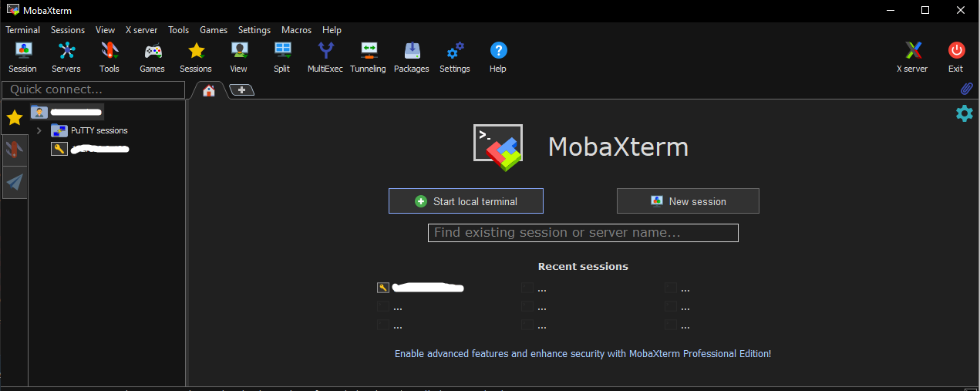Open the Settings menu
The image size is (980, 391).
(254, 30)
